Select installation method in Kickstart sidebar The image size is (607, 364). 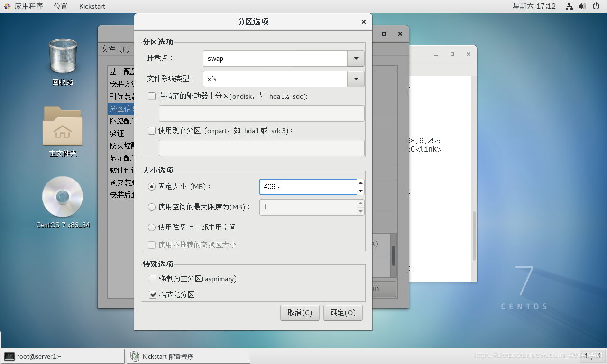coord(122,84)
